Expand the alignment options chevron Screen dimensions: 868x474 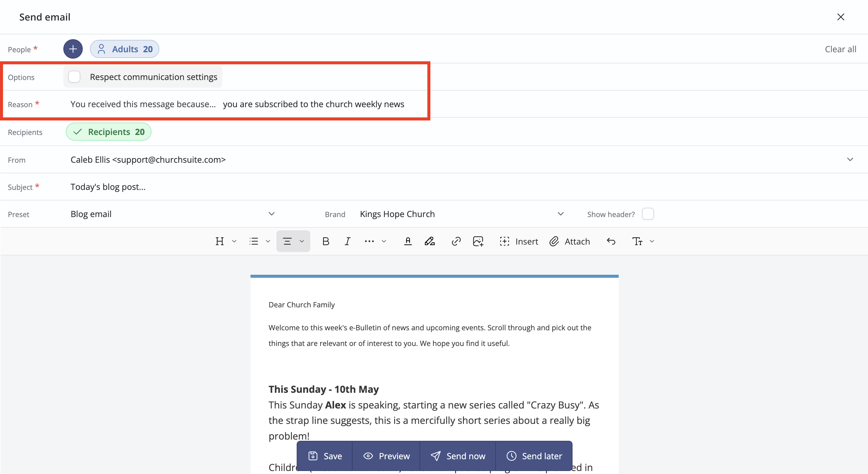(302, 242)
